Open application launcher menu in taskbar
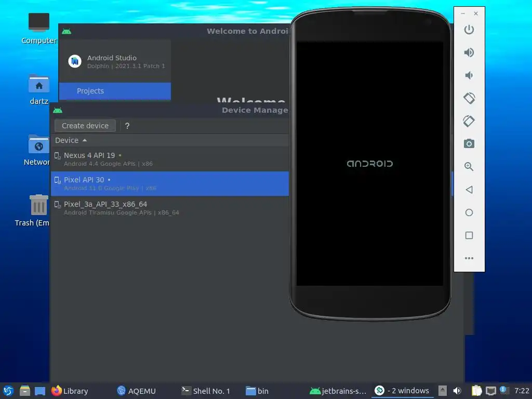This screenshot has width=532, height=399. tap(8, 391)
